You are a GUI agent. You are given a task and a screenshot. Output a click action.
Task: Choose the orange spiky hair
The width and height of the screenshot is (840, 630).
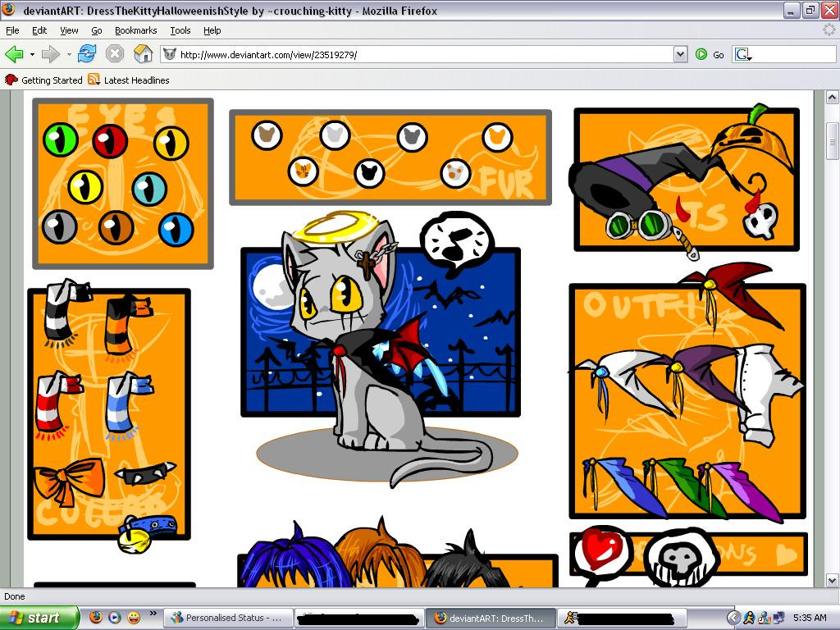tap(381, 552)
